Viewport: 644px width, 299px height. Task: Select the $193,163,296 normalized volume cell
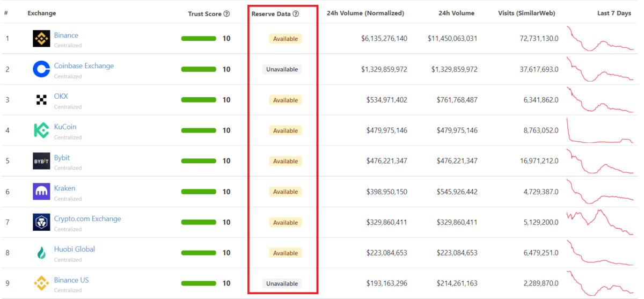pyautogui.click(x=386, y=283)
